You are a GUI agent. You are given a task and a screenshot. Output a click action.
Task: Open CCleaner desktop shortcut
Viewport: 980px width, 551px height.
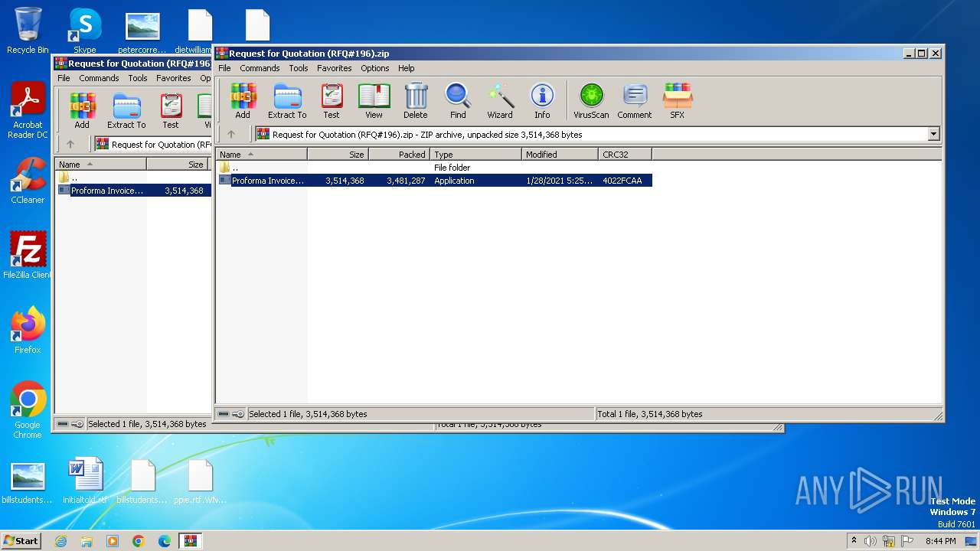[28, 181]
